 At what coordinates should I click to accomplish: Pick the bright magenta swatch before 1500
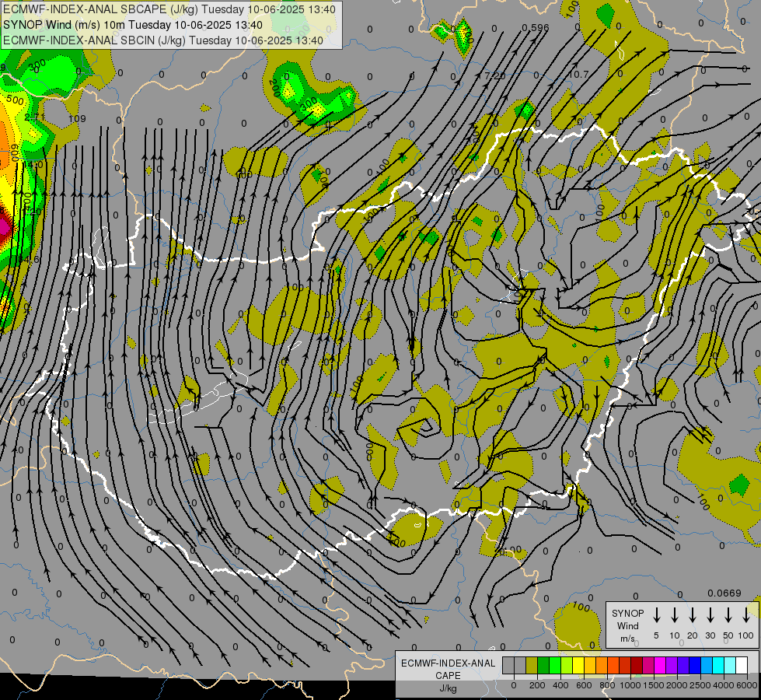(x=660, y=666)
